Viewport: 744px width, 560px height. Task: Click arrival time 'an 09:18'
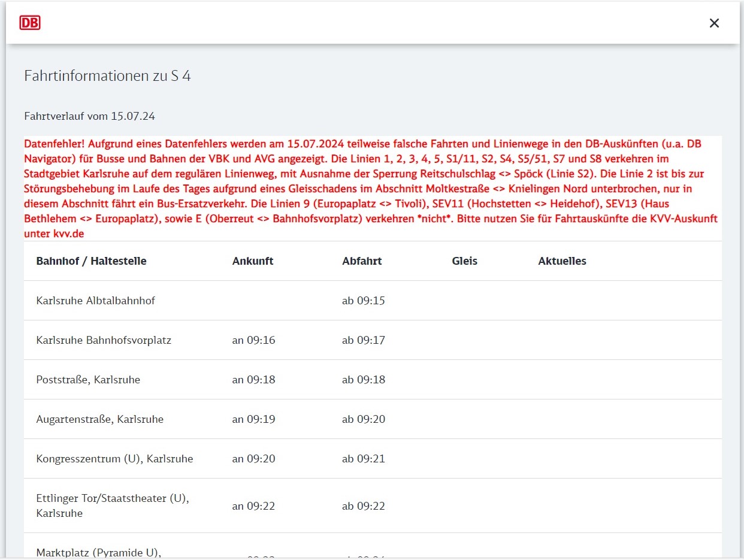254,380
